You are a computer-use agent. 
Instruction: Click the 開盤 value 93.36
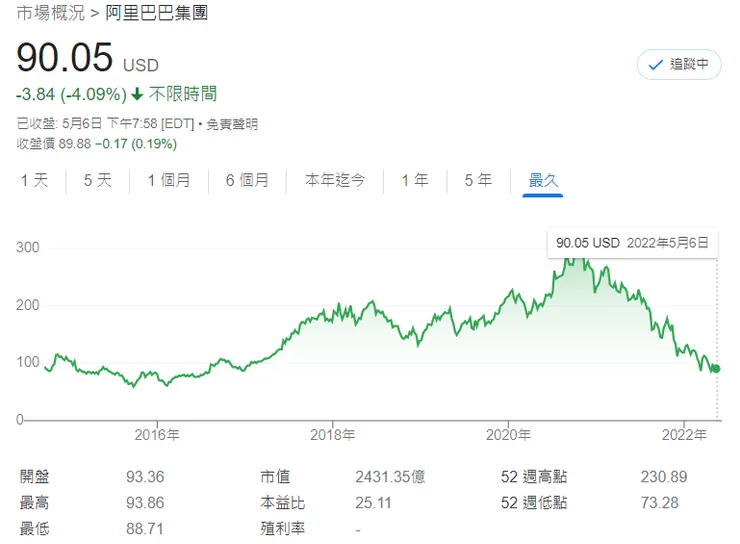[145, 477]
